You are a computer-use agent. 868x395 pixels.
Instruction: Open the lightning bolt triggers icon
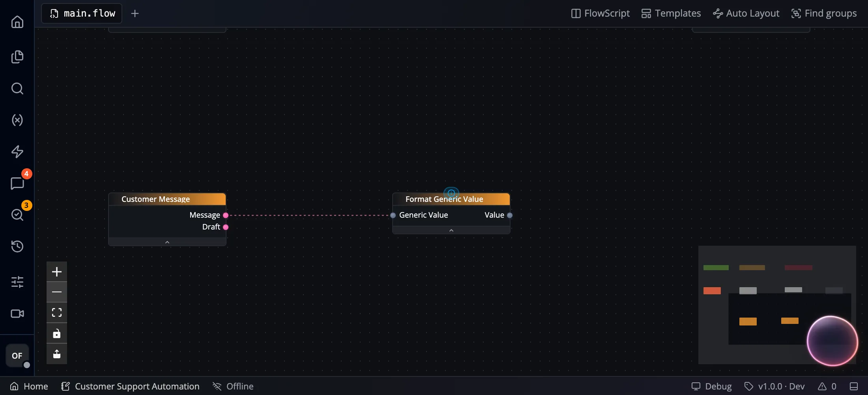(17, 152)
